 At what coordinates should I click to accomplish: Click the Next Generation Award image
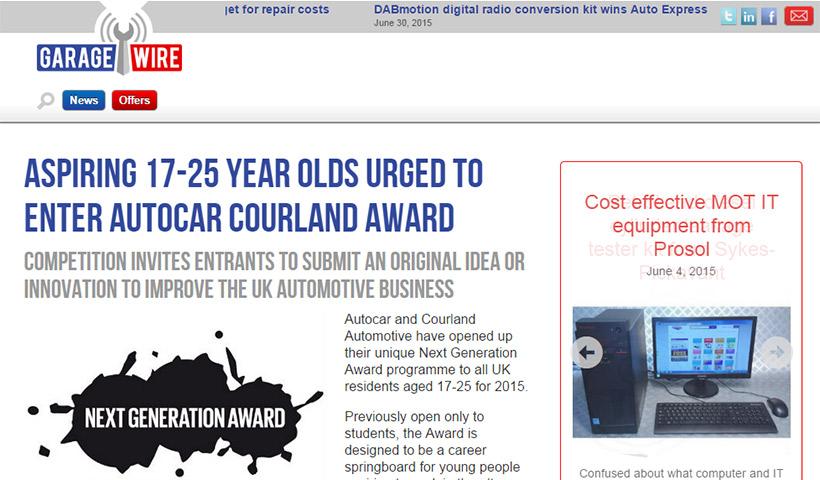pos(175,404)
